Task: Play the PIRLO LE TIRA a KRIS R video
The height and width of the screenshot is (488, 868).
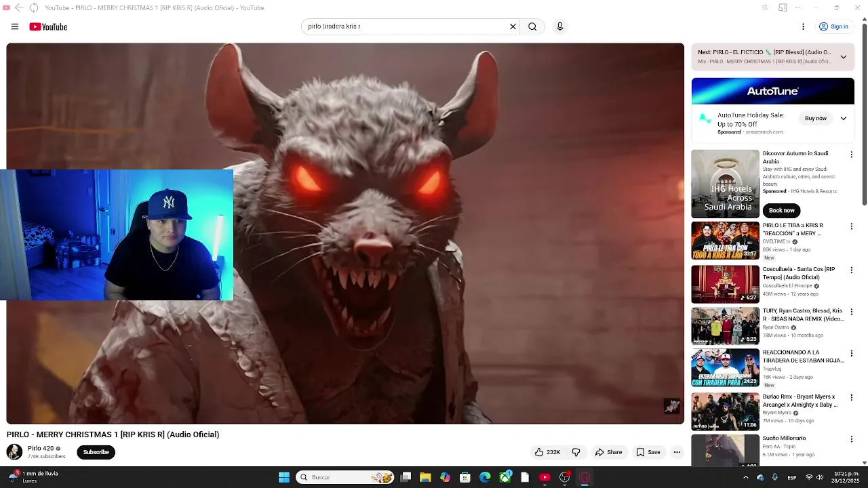Action: click(x=725, y=241)
